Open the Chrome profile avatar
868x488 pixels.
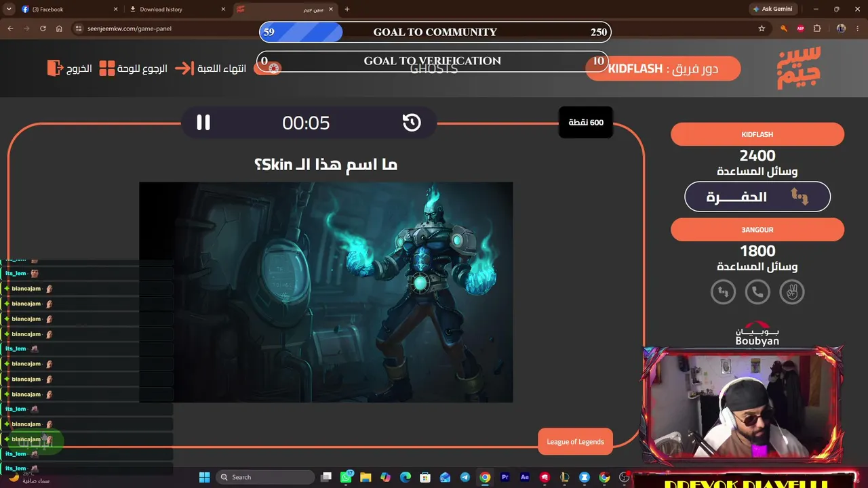point(842,28)
